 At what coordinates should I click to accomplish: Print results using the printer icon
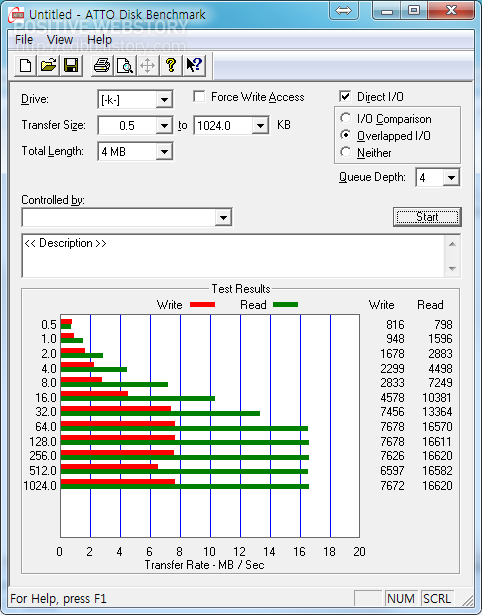coord(102,66)
